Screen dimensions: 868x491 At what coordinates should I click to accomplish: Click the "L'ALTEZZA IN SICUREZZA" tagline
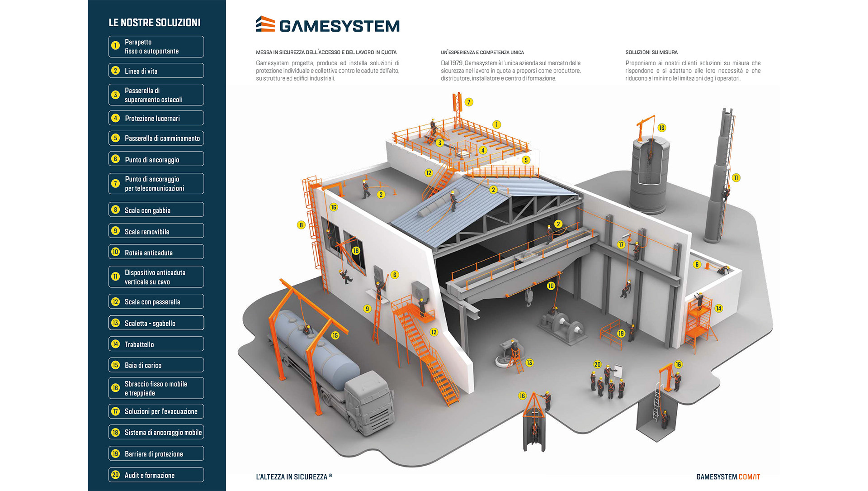[x=294, y=477]
